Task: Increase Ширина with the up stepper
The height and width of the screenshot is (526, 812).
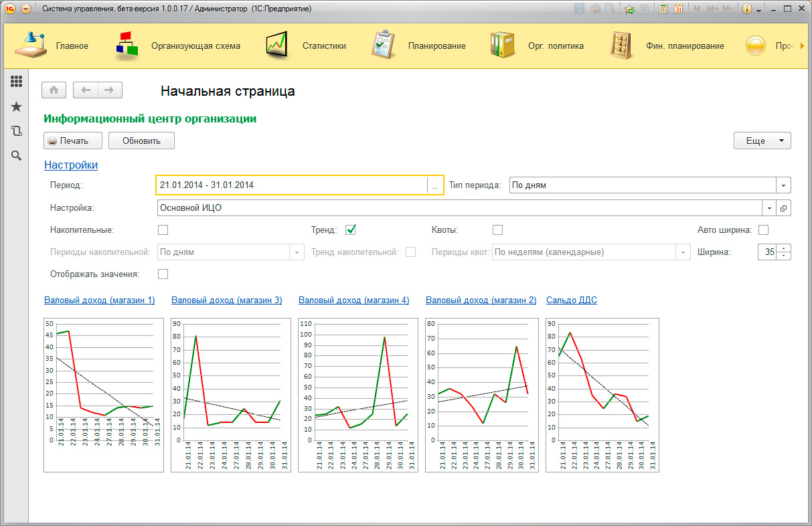Action: point(785,248)
